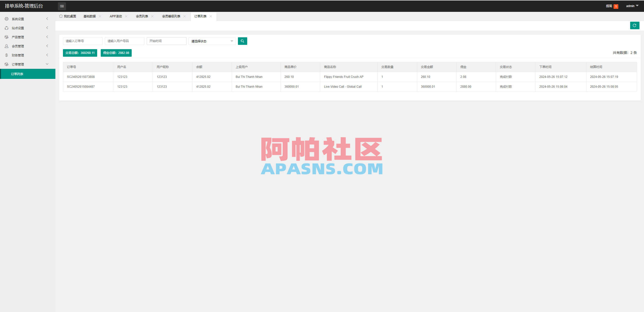
Task: Click the 会员管理 person icon
Action: pos(7,46)
